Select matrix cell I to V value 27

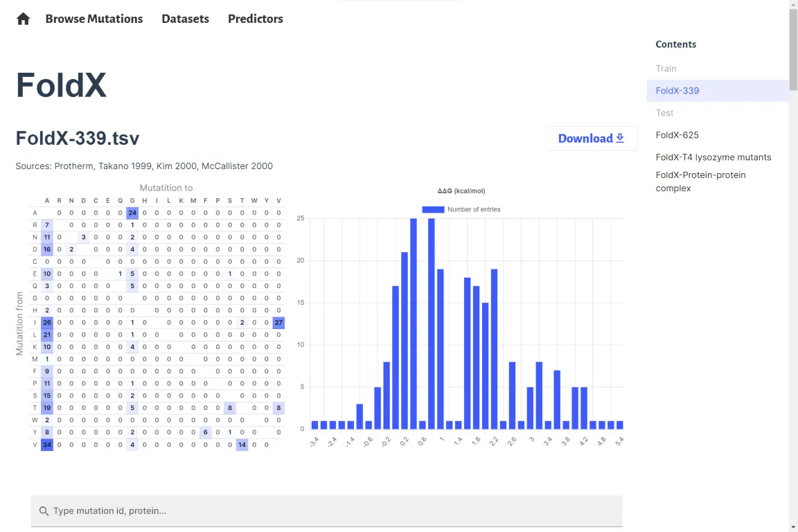278,322
